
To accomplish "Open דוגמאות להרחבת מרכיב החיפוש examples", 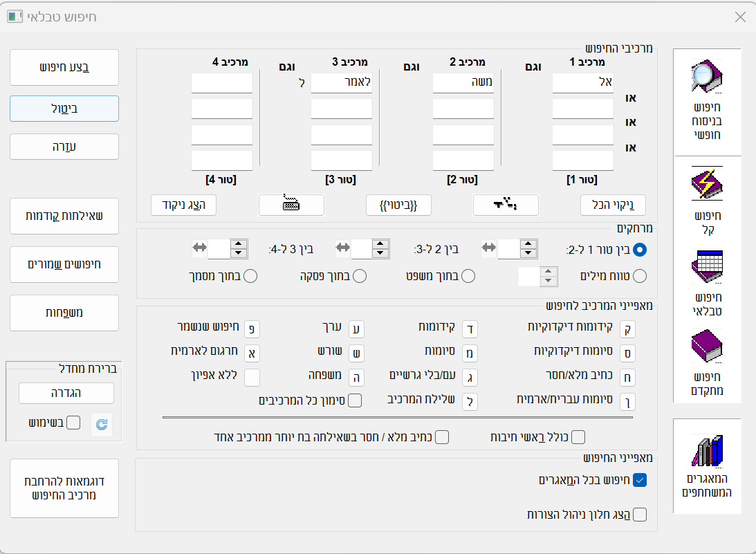I will point(64,488).
